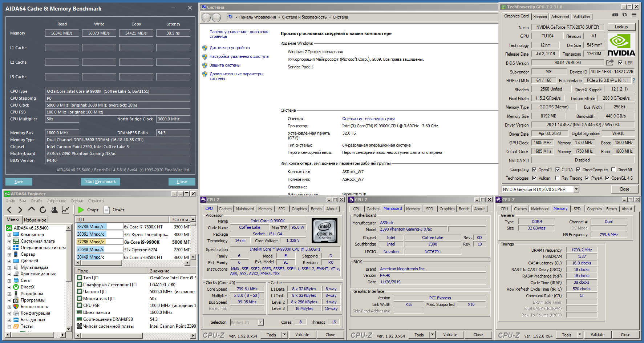
Task: Expand the Дисплей tree node
Action: click(x=9, y=261)
